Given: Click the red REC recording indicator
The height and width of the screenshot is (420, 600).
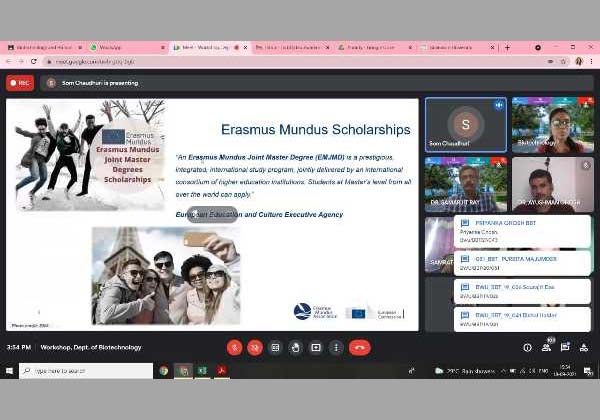Looking at the screenshot, I should click(x=19, y=83).
